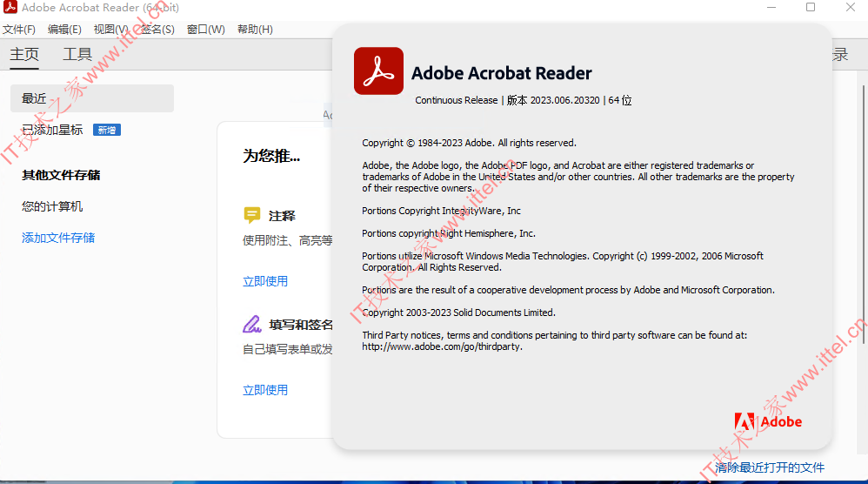Image resolution: width=868 pixels, height=484 pixels.
Task: Click the Acrobat logo in the About dialog
Action: (378, 71)
